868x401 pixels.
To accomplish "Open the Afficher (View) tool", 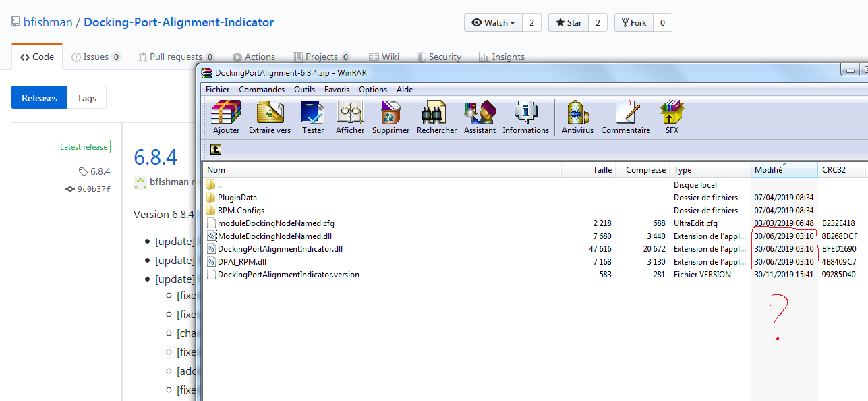I will tap(349, 116).
